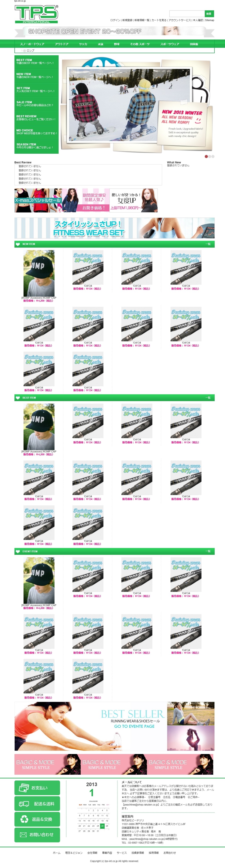Image resolution: width=225 pixels, height=868 pixels.
Task: Open the ROMP CAP product thumbnail in NEW ITEM
Action: pyautogui.click(x=39, y=273)
